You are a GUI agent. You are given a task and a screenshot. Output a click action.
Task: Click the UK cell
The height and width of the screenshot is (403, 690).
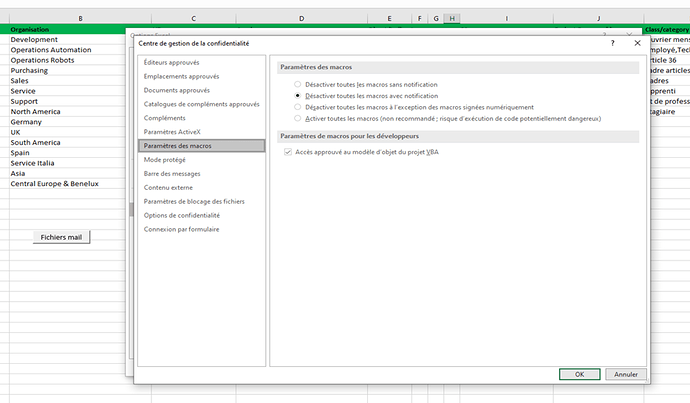pos(67,132)
